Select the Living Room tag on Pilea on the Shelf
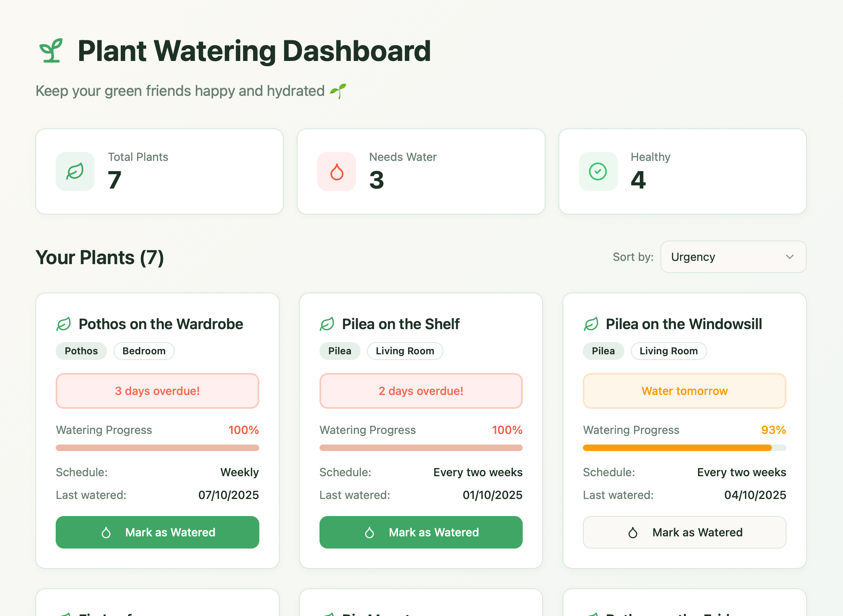This screenshot has width=843, height=616. (405, 351)
